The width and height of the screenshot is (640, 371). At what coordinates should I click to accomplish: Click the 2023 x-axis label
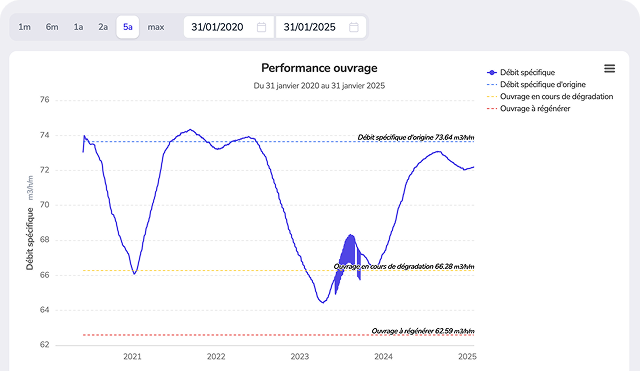[300, 357]
